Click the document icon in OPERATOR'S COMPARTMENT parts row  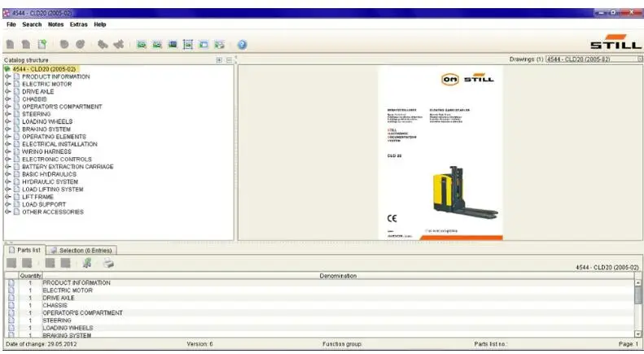11,313
